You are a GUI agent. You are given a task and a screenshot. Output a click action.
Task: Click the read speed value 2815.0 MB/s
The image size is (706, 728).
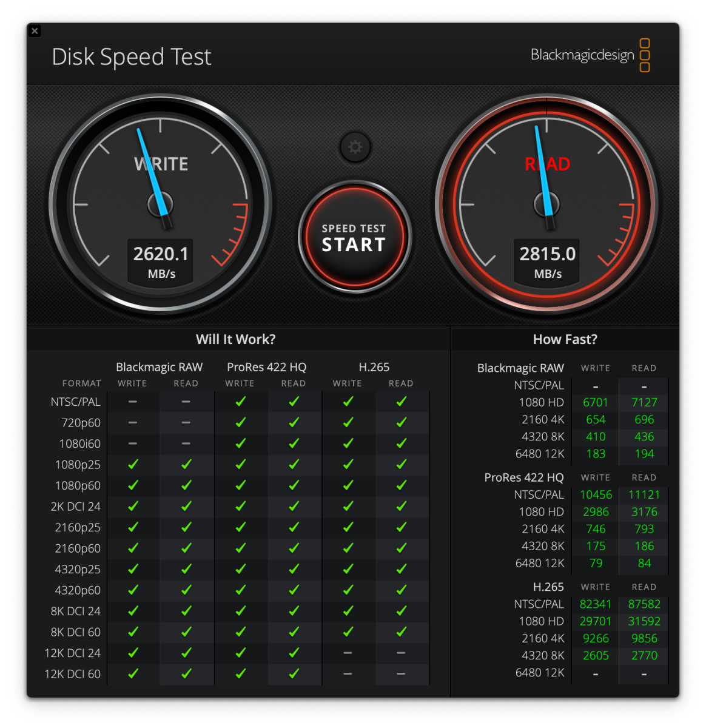click(548, 261)
